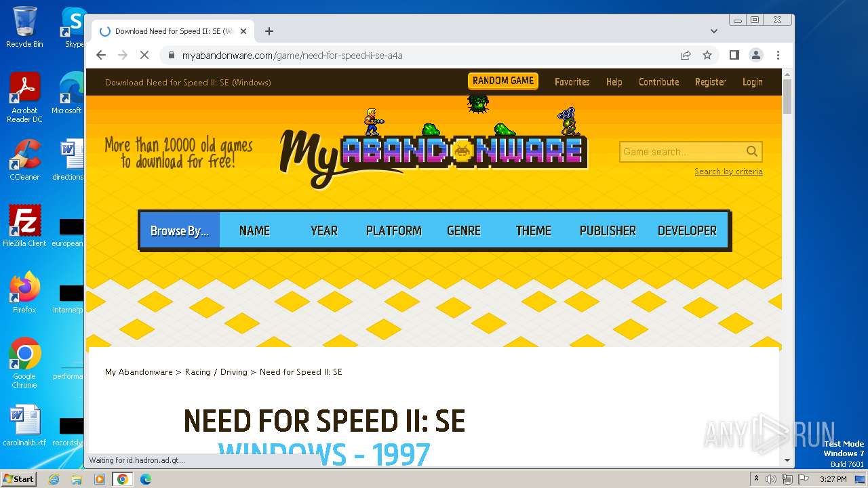Open Microsoft Edge from taskbar
This screenshot has height=488, width=868.
pos(146,479)
